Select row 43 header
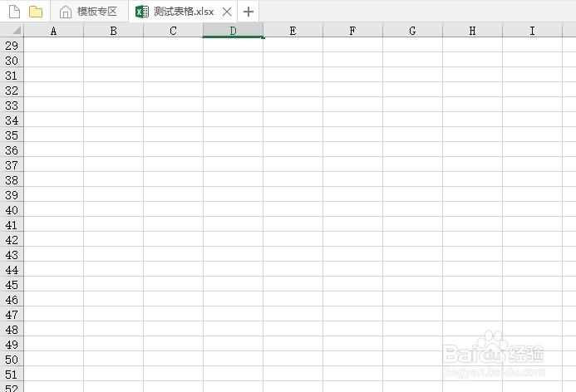Screen dimensions: 576x392 (x=12, y=255)
